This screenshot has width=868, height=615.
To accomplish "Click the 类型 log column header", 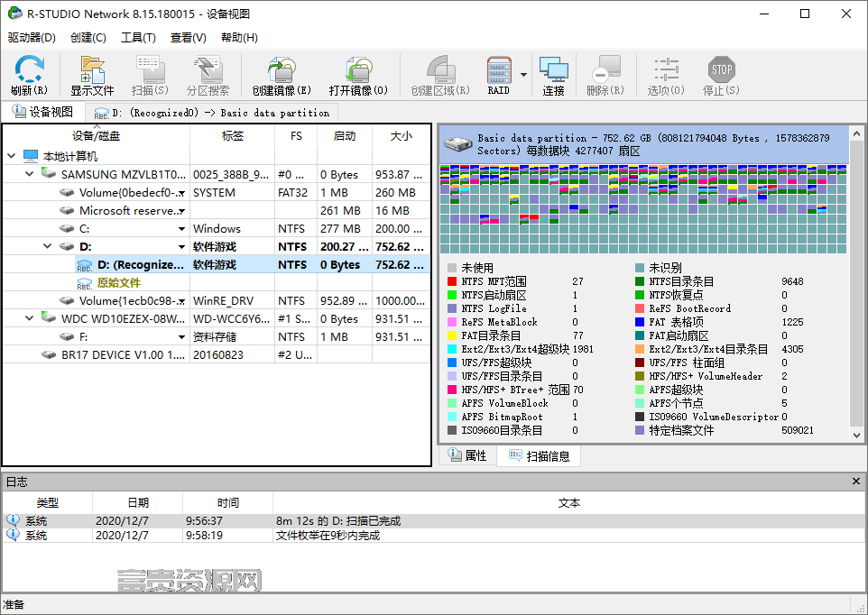I will pyautogui.click(x=48, y=502).
